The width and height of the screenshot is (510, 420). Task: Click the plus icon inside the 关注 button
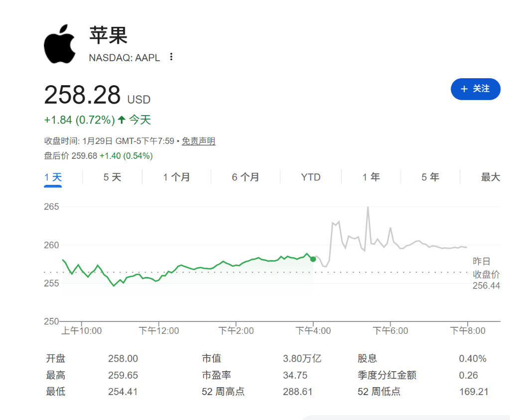tap(464, 89)
